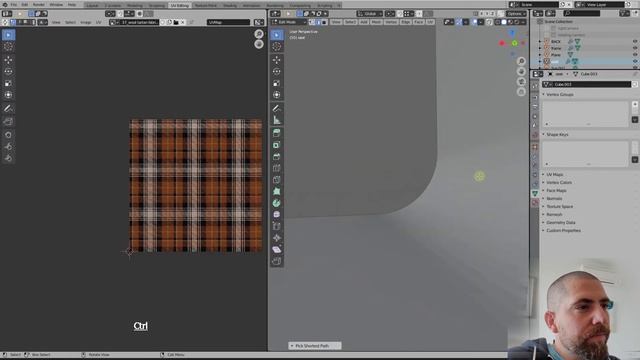Open the Face menu in 3D viewport
This screenshot has height=360, width=640.
pyautogui.click(x=419, y=22)
